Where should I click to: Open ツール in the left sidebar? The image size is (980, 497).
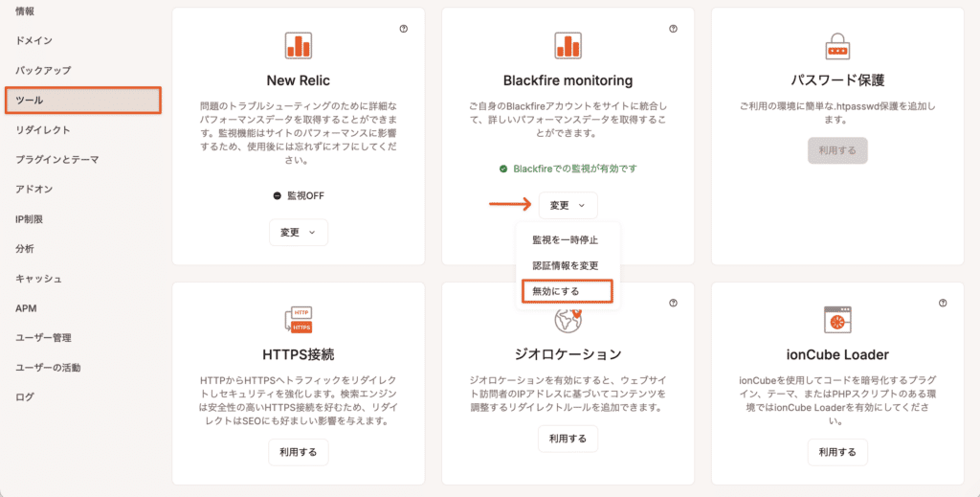82,100
